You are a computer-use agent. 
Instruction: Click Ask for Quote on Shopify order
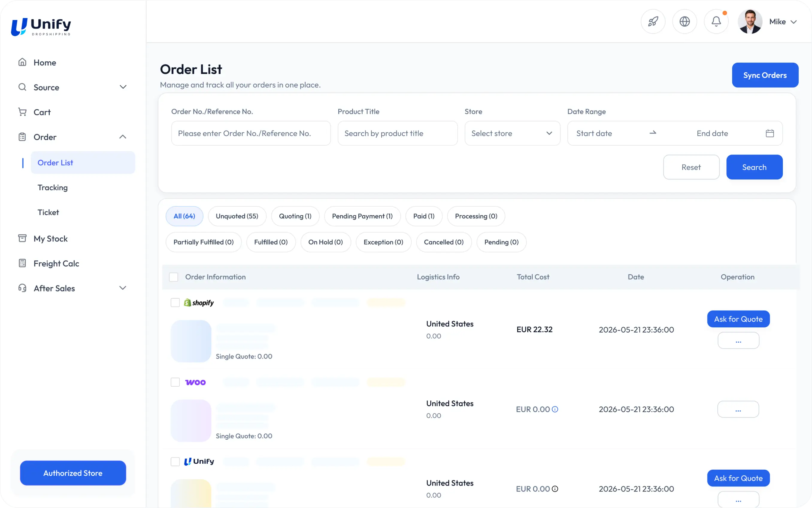[738, 319]
